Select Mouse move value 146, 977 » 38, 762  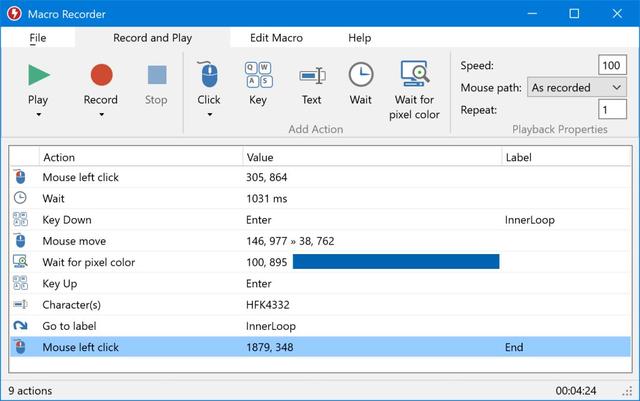pos(290,241)
